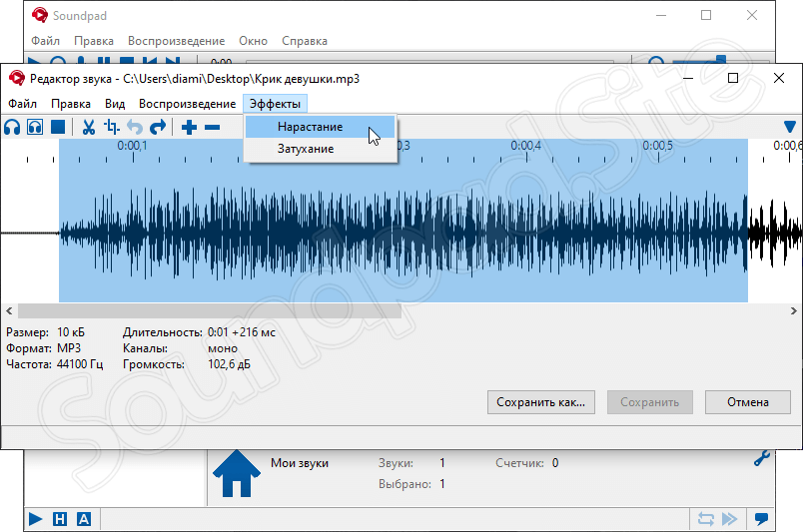Open the Вид menu
Viewport: 803px width, 532px height.
[115, 104]
